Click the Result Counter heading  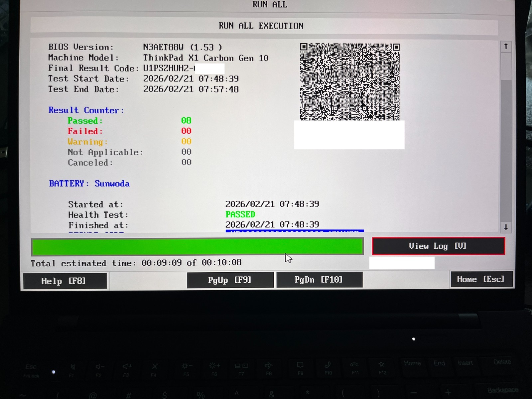(x=86, y=110)
